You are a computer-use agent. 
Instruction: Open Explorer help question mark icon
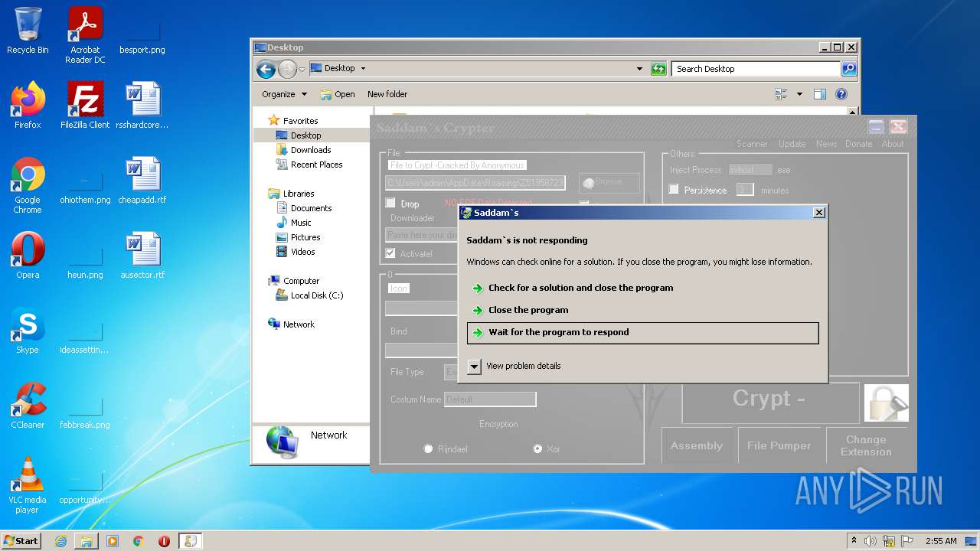[x=841, y=94]
